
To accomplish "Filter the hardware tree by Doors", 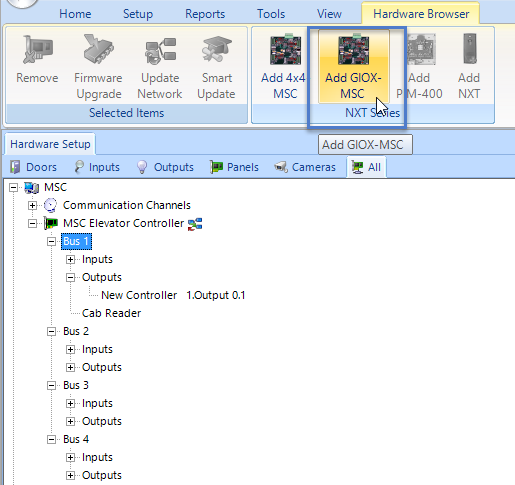I will (x=33, y=167).
